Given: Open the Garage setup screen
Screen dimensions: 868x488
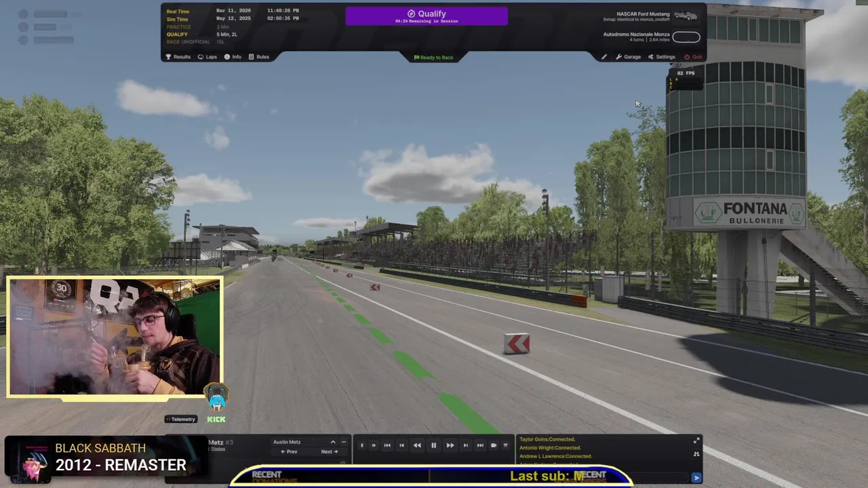Looking at the screenshot, I should (628, 57).
